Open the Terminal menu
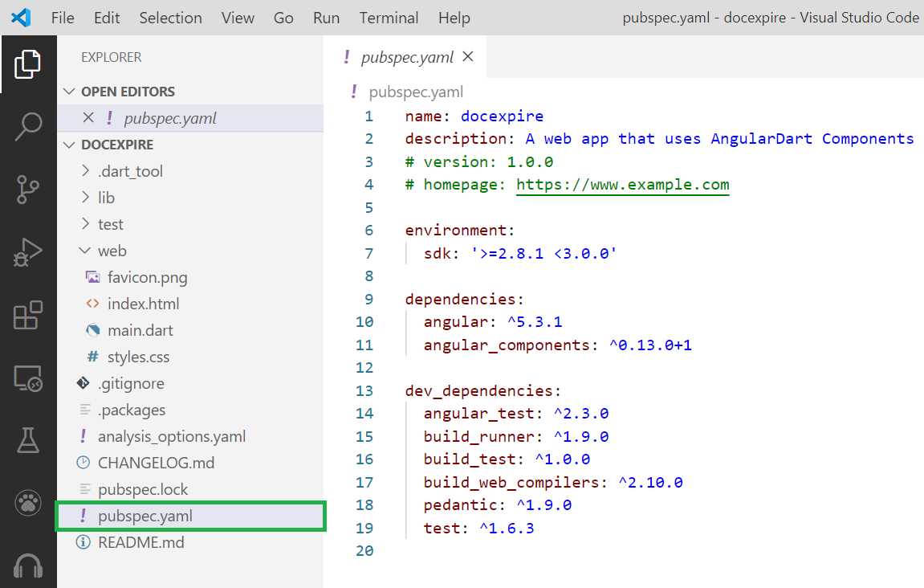 click(x=389, y=17)
